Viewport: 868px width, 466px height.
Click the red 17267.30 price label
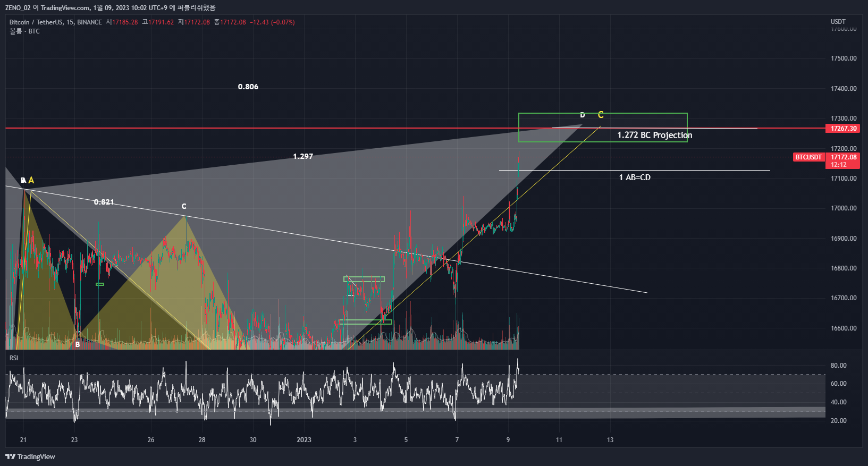[842, 129]
